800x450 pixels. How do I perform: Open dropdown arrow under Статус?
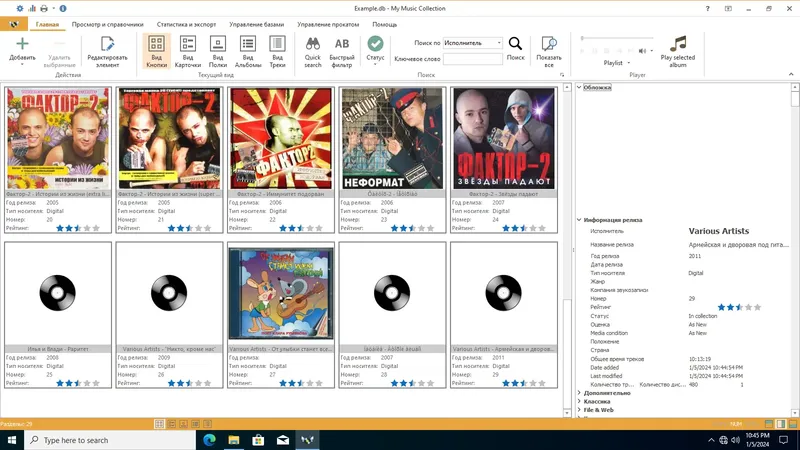coord(376,65)
